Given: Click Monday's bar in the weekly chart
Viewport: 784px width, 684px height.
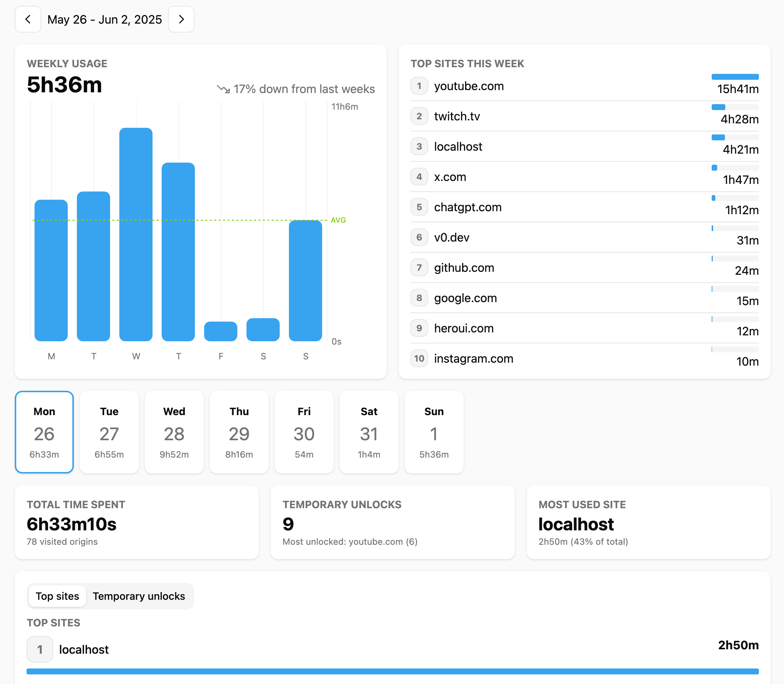Looking at the screenshot, I should click(51, 270).
